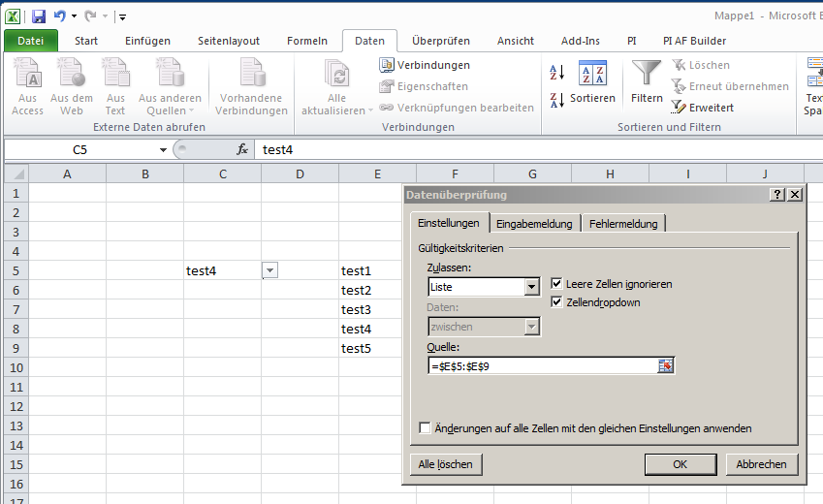This screenshot has width=823, height=504.
Task: Open Customize Quick Access Toolbar dropdown
Action: click(122, 17)
